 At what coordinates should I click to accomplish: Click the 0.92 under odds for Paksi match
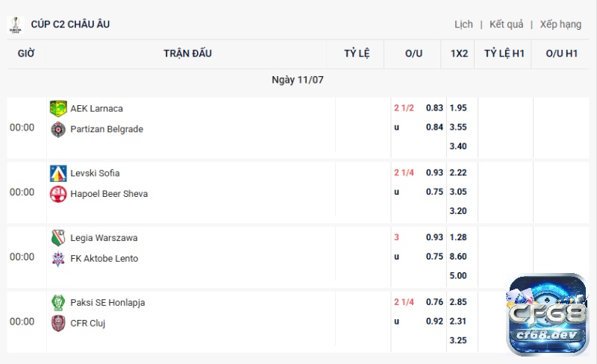coord(434,321)
